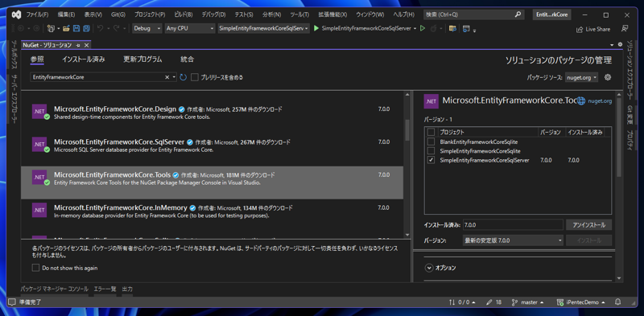The height and width of the screenshot is (316, 644).
Task: Open the Solution Explorer side tab
Action: pyautogui.click(x=630, y=70)
